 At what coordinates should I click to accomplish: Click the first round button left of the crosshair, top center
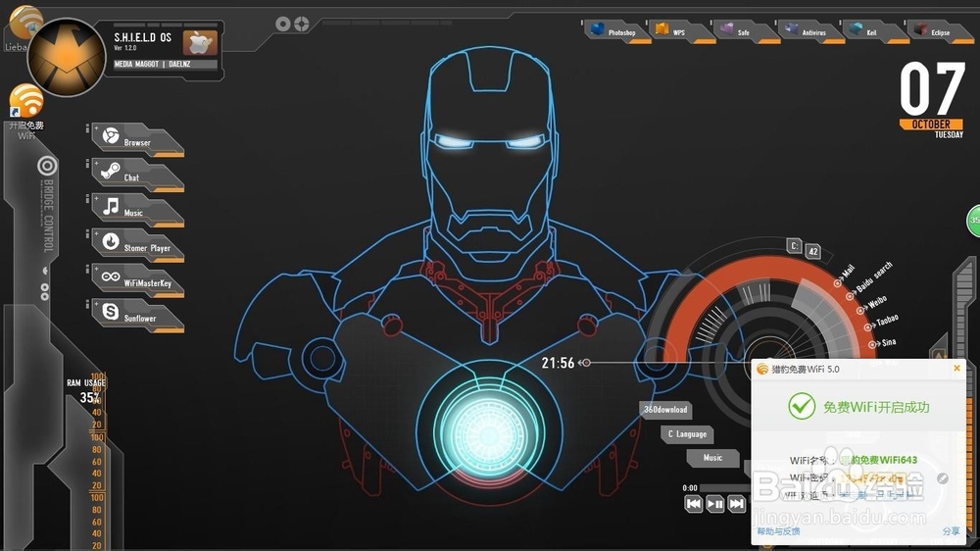point(283,24)
